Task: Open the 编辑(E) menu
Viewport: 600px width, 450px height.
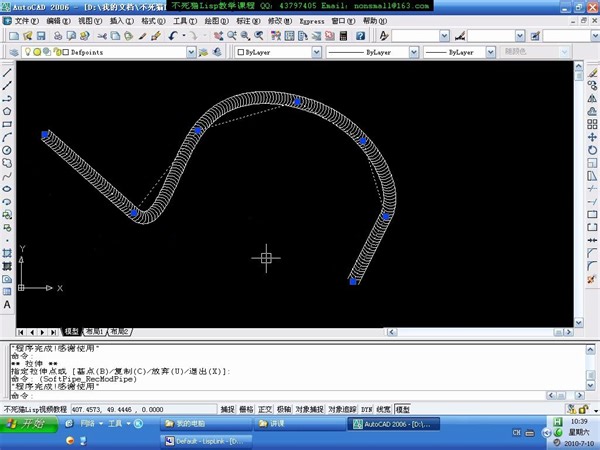Action: tap(58, 21)
